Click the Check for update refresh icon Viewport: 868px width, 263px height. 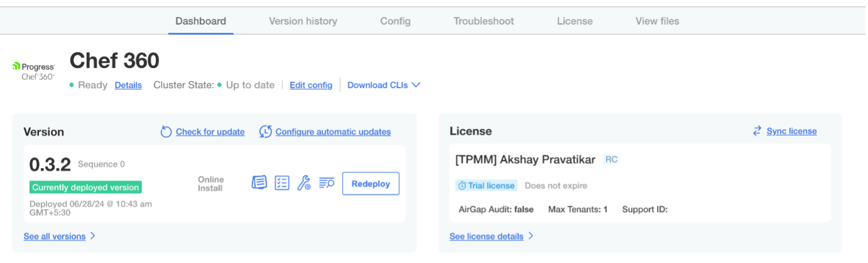click(x=166, y=131)
